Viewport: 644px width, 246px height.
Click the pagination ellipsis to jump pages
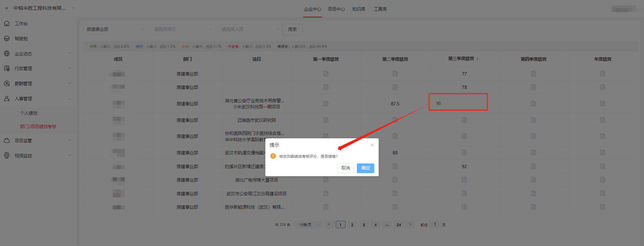(x=387, y=225)
